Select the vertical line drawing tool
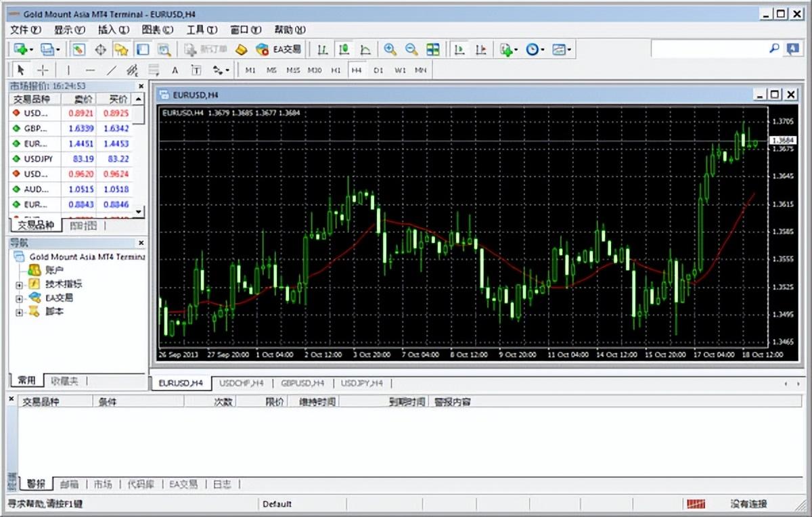Viewport: 812px width, 517px height. point(68,70)
